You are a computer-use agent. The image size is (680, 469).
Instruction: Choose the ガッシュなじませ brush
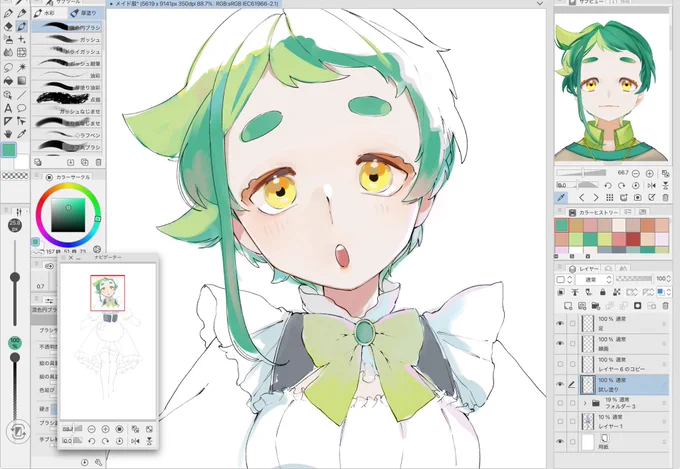pyautogui.click(x=68, y=112)
